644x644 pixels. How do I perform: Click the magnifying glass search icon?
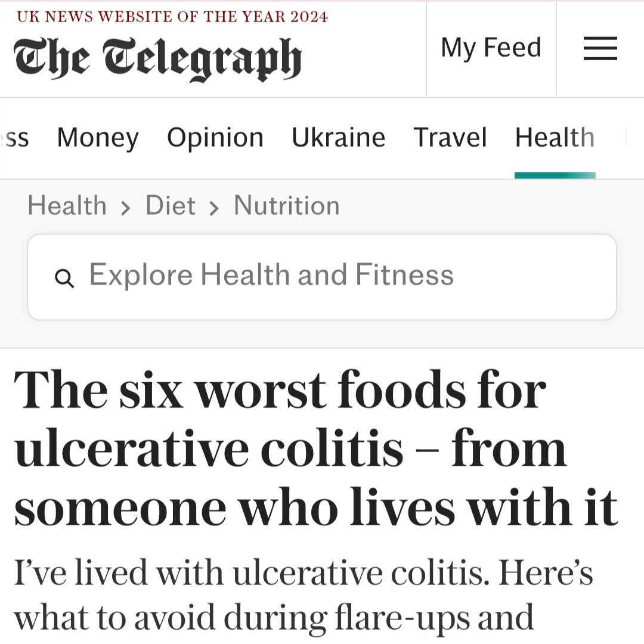[x=64, y=278]
